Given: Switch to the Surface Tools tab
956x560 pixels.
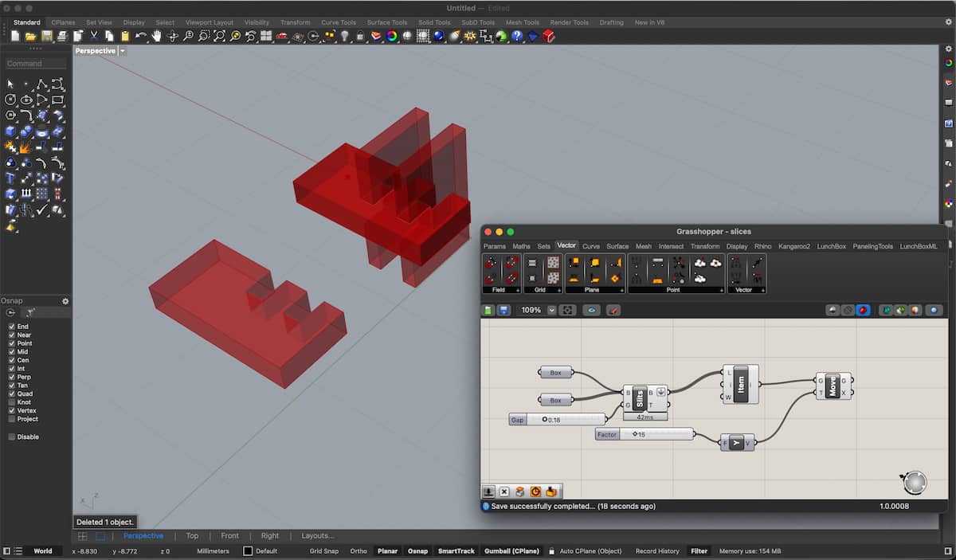Looking at the screenshot, I should [x=386, y=22].
